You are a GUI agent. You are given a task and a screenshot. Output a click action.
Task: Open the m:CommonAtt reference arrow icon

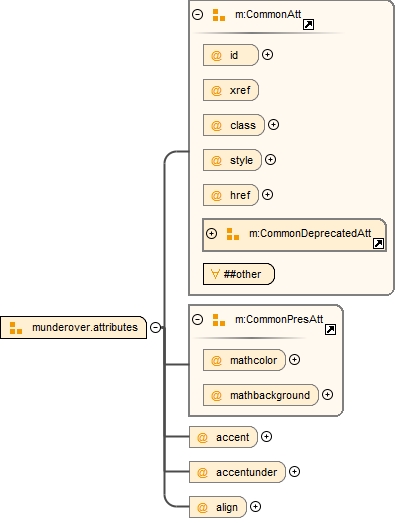[x=308, y=24]
